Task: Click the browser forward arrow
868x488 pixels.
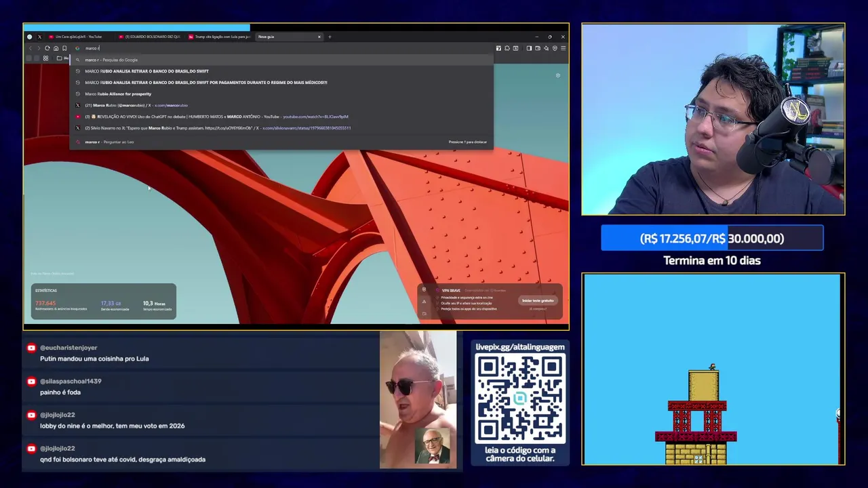Action: pos(39,48)
